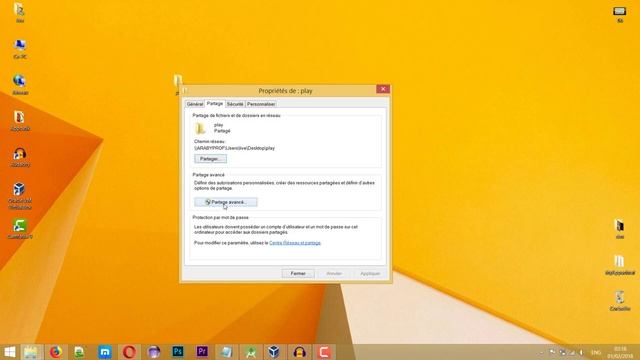Select the Audacity desktop shortcut

tap(20, 157)
